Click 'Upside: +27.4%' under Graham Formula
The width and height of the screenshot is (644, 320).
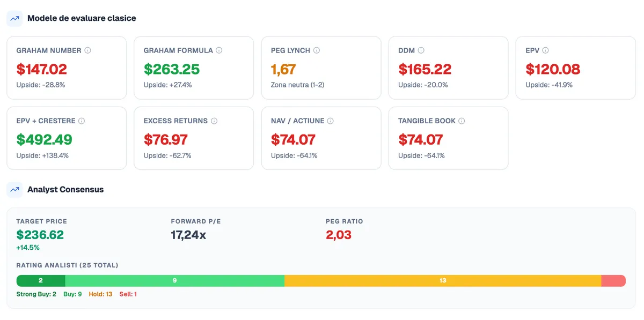168,85
